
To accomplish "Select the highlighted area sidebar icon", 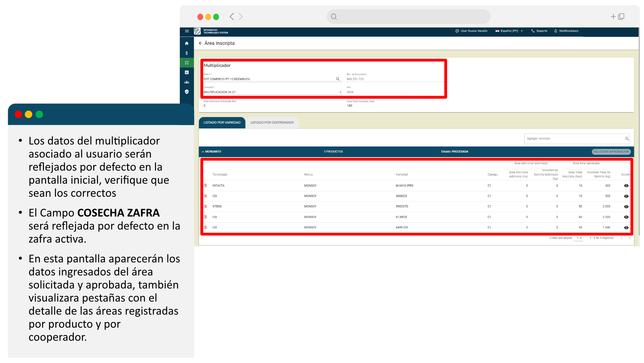I will [187, 63].
